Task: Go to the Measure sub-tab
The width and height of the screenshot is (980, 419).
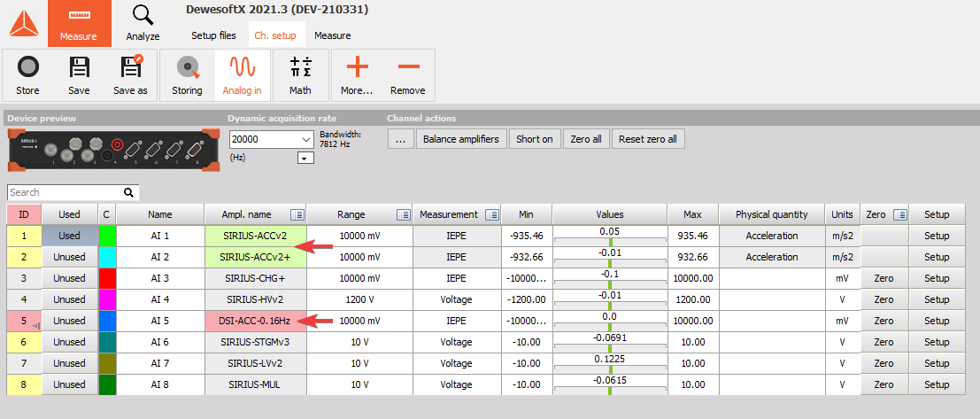Action: [x=333, y=35]
